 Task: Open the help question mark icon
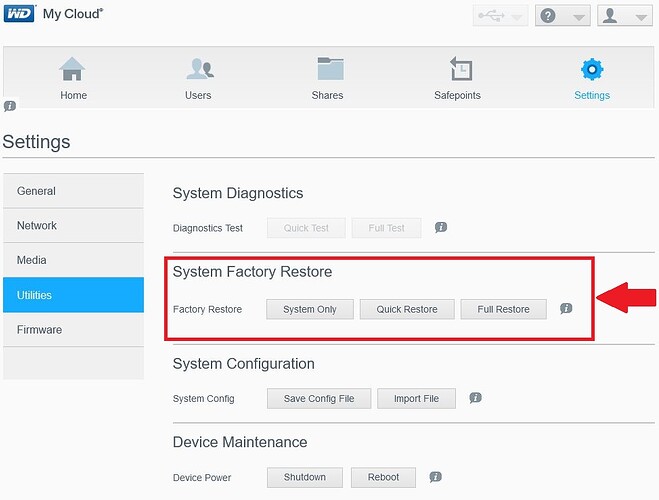click(x=548, y=16)
